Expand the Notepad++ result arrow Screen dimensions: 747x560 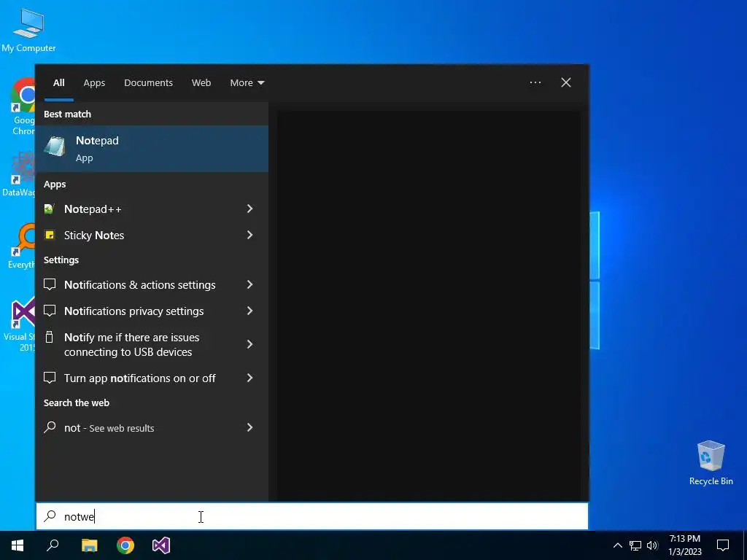(x=249, y=209)
